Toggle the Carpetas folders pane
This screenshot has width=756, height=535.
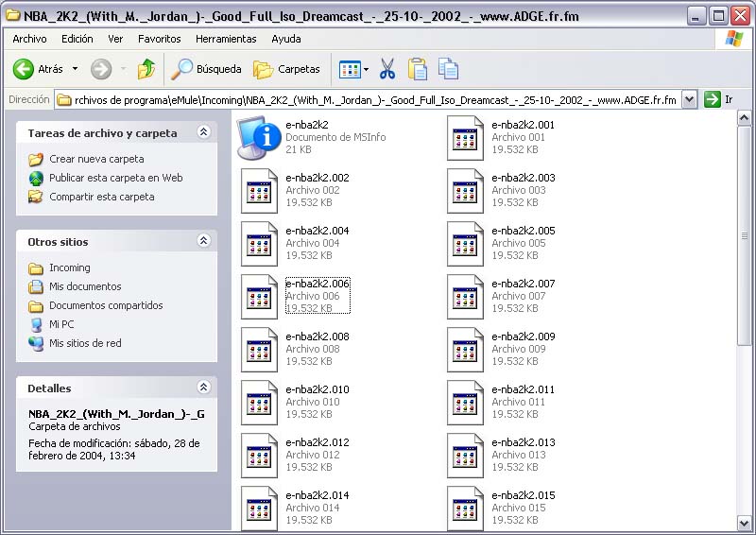(286, 69)
